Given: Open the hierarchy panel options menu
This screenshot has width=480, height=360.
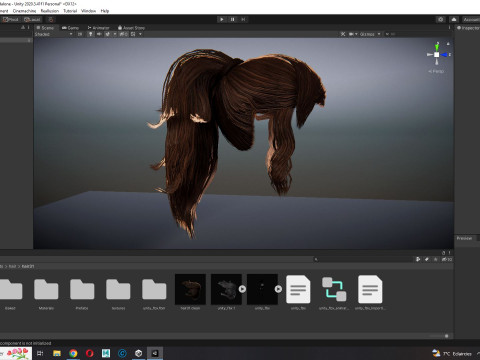Looking at the screenshot, I should pyautogui.click(x=29, y=28).
